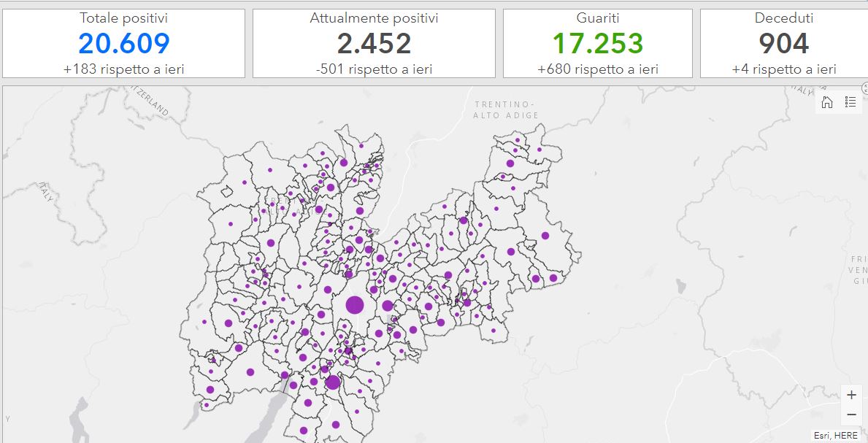Click the 904 deceased count

[783, 44]
